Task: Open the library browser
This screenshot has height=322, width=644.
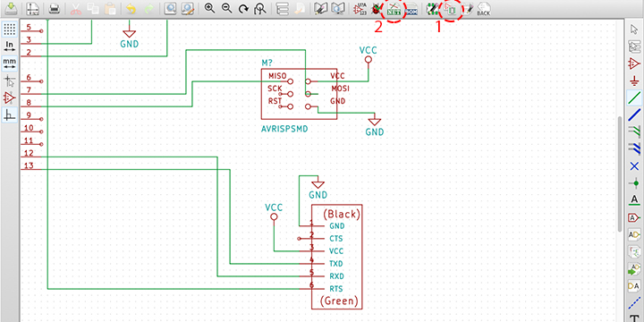Action: 337,8
